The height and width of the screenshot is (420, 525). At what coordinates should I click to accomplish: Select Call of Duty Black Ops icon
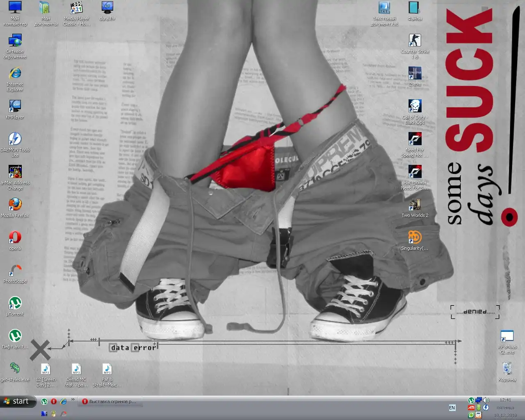point(415,107)
